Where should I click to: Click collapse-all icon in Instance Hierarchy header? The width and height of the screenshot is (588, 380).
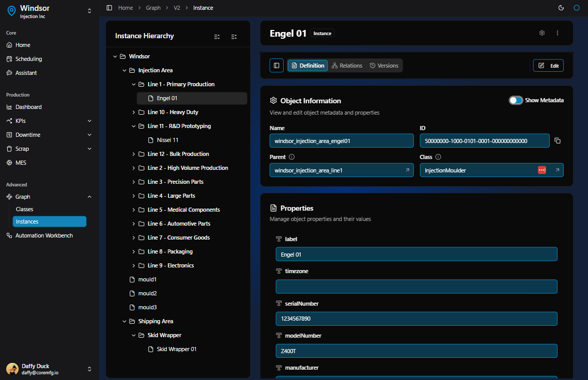click(x=234, y=37)
